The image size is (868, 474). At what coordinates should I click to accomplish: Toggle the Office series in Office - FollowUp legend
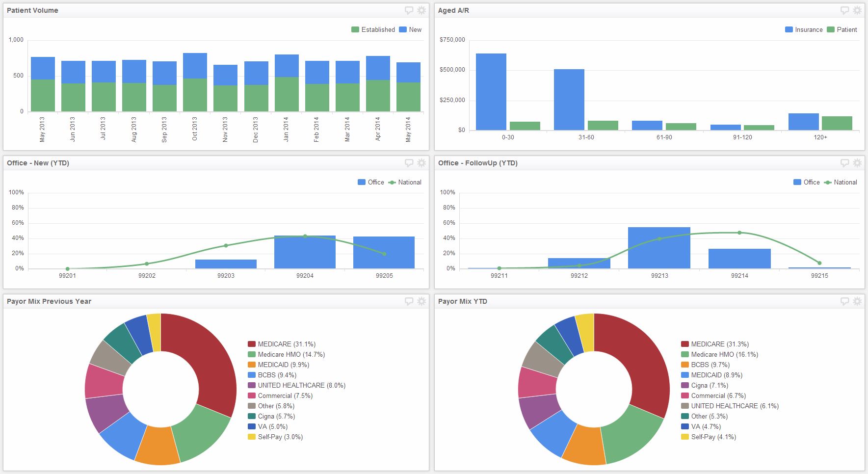point(810,182)
